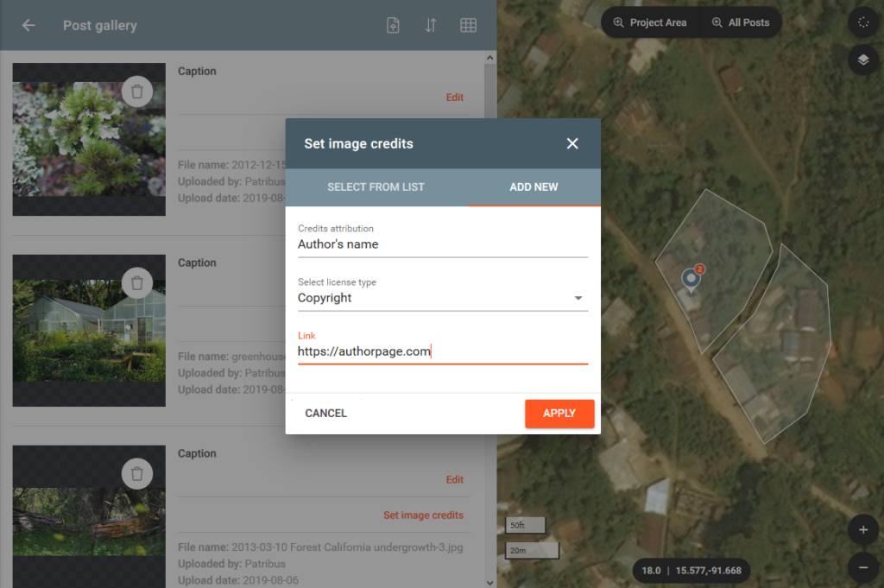Click the dotted circle locate icon on map
The image size is (884, 588).
point(863,22)
